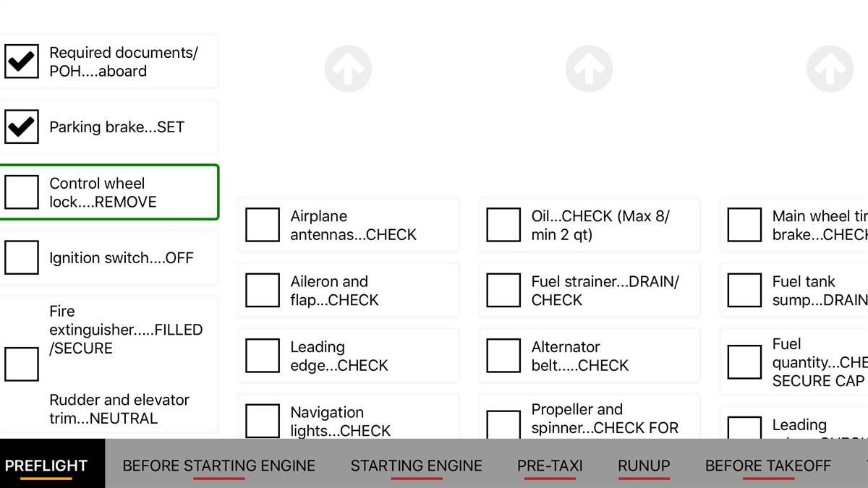The height and width of the screenshot is (488, 868).
Task: Go to the PRE-TAXI tab
Action: click(550, 466)
